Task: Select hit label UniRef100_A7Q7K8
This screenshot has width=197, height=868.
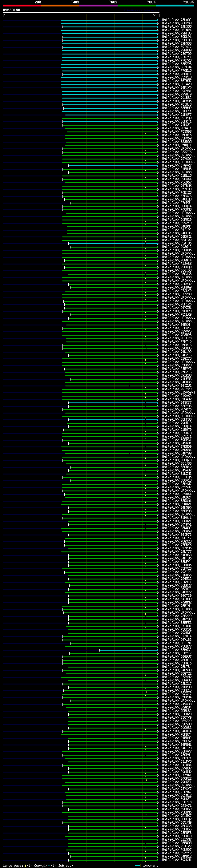Action: [176, 61]
